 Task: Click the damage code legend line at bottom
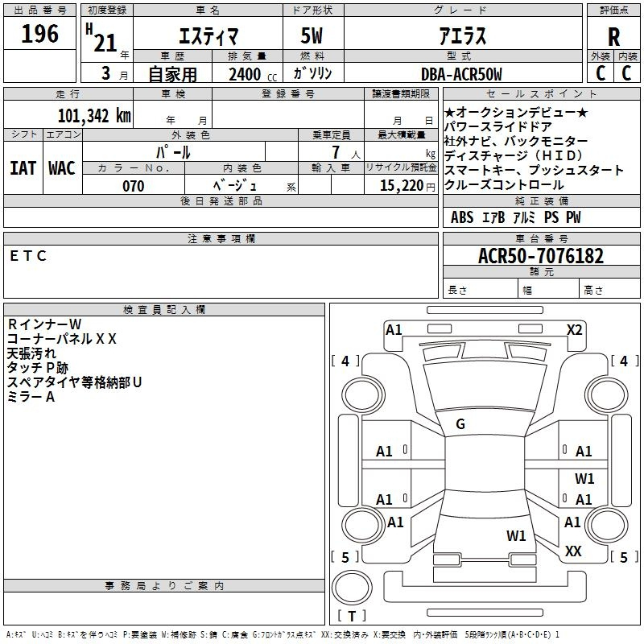tap(283, 634)
